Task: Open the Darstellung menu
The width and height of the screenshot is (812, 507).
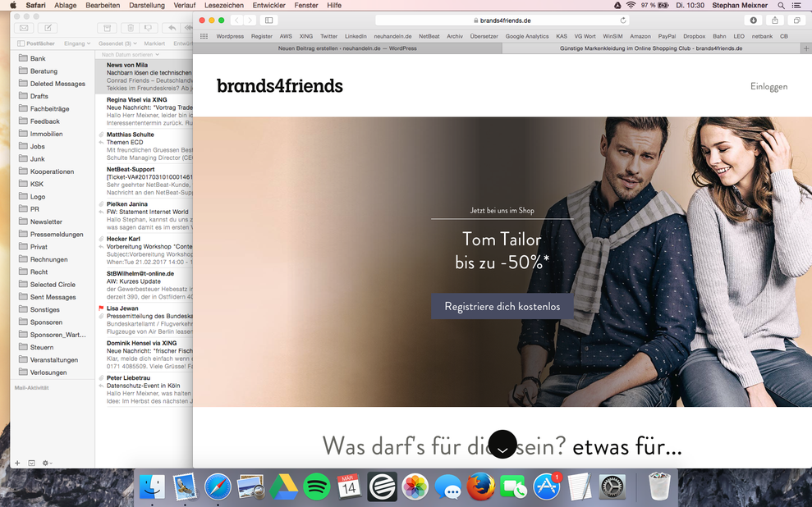Action: (x=146, y=5)
